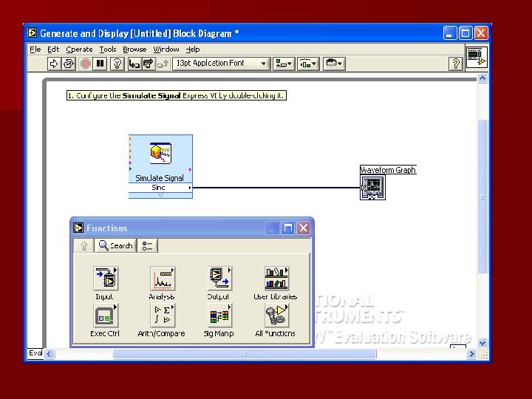Maximize the Block Diagram window

tap(465, 33)
